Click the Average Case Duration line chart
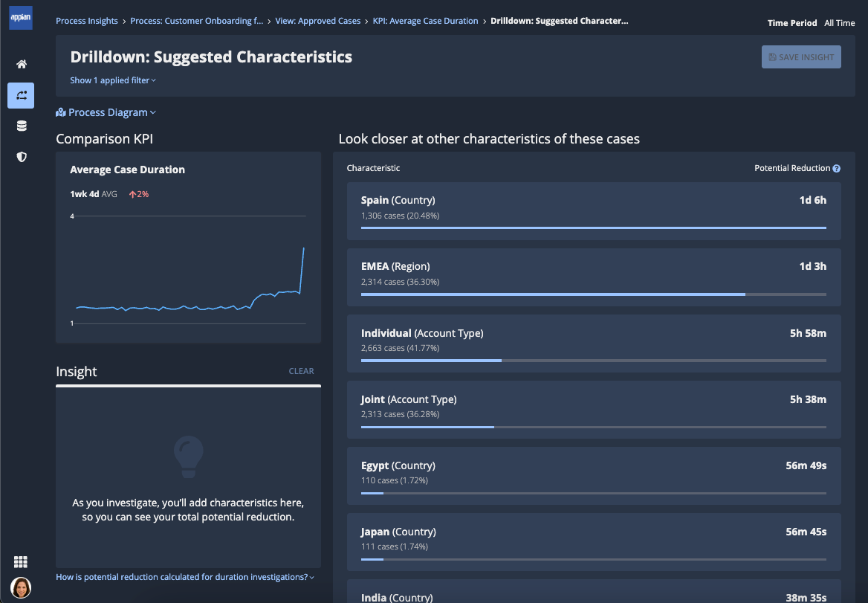Image resolution: width=868 pixels, height=603 pixels. [x=188, y=270]
